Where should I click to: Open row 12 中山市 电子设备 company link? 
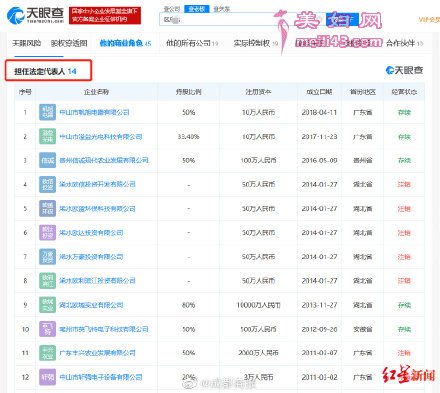tap(101, 377)
